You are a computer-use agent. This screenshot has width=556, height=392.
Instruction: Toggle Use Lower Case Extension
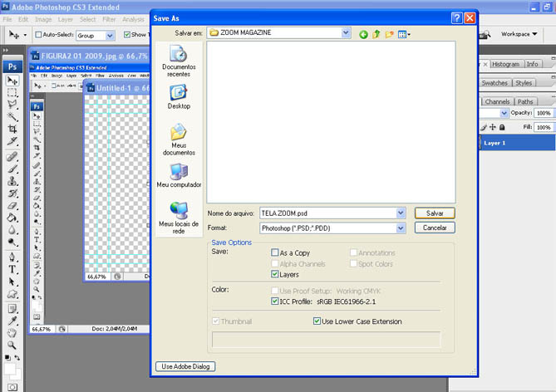click(x=317, y=321)
